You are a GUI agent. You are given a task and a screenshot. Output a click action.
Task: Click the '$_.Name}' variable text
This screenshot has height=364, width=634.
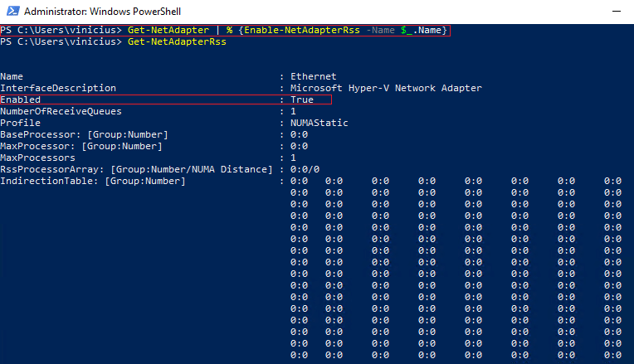424,31
